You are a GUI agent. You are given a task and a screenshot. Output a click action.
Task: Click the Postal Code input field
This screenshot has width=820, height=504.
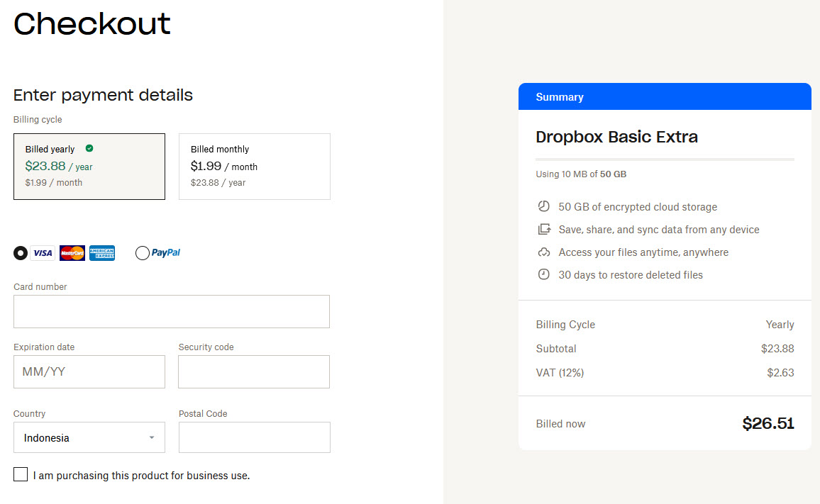[x=254, y=437]
